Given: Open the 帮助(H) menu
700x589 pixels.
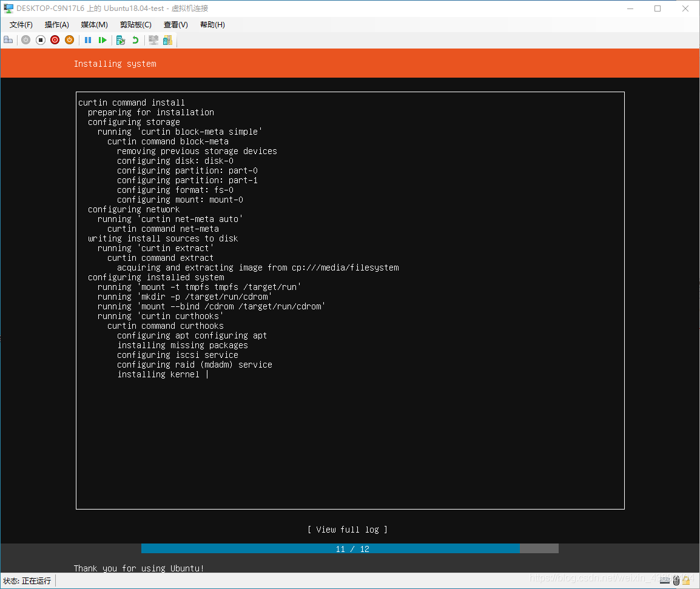Looking at the screenshot, I should tap(212, 25).
